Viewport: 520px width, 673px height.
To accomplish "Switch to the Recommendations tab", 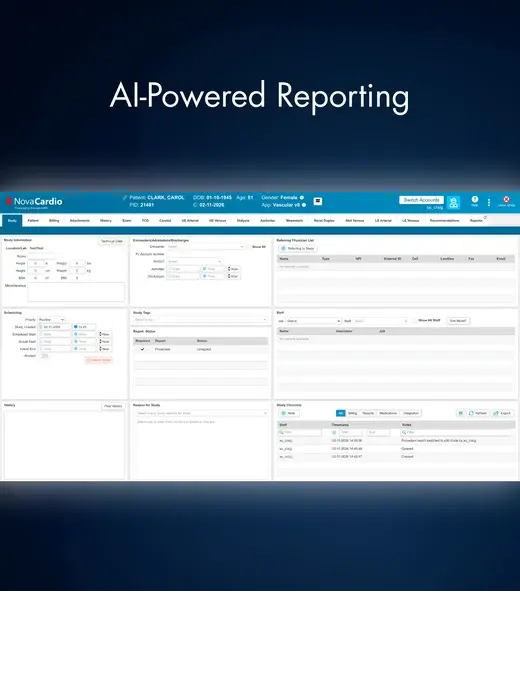I will pos(444,221).
